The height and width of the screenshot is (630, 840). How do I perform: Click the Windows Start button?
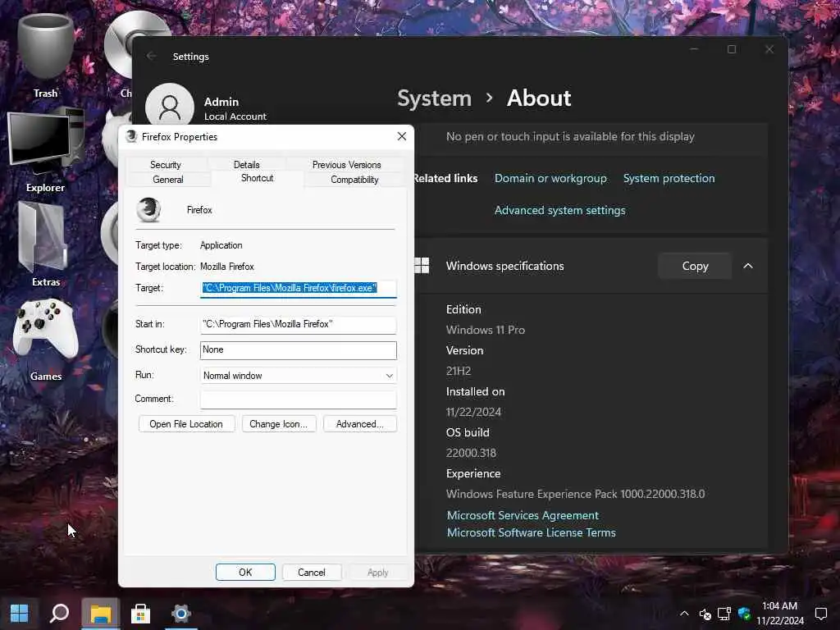pyautogui.click(x=20, y=614)
